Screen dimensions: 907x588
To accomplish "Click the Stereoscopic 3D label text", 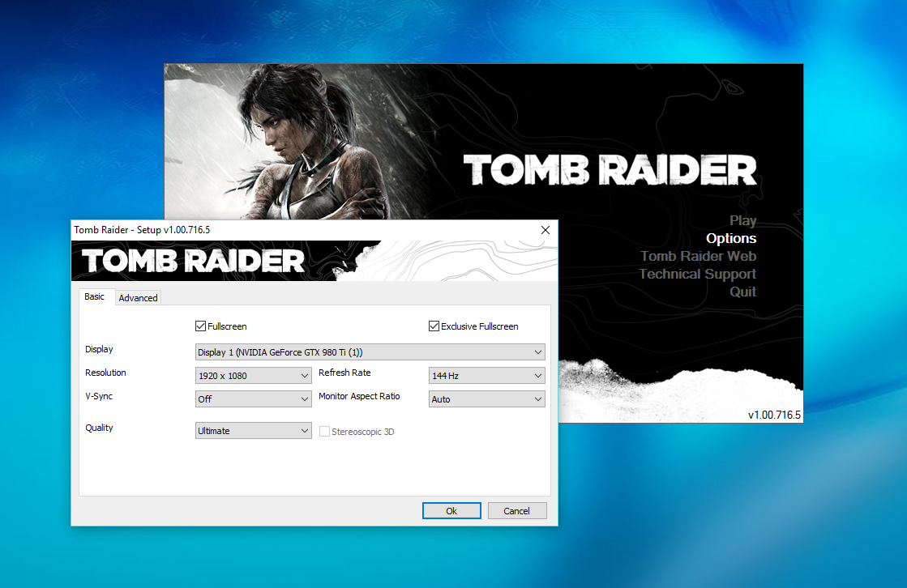I will (x=362, y=432).
